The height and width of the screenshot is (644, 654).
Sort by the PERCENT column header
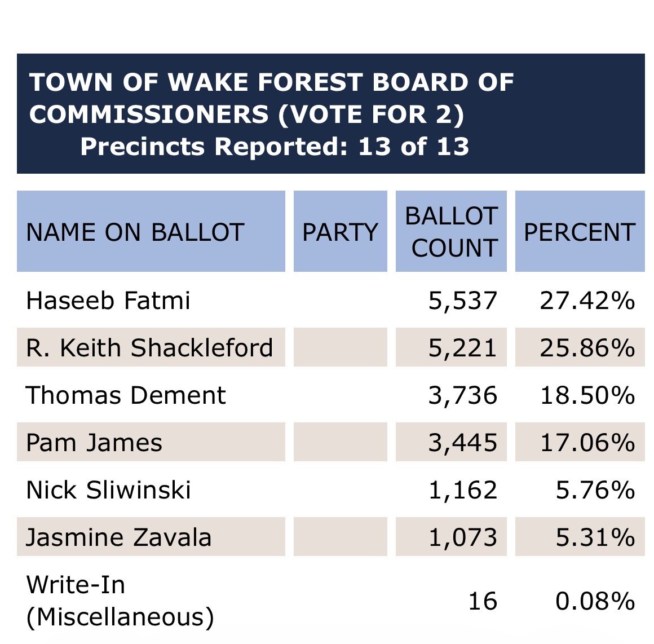pyautogui.click(x=580, y=232)
